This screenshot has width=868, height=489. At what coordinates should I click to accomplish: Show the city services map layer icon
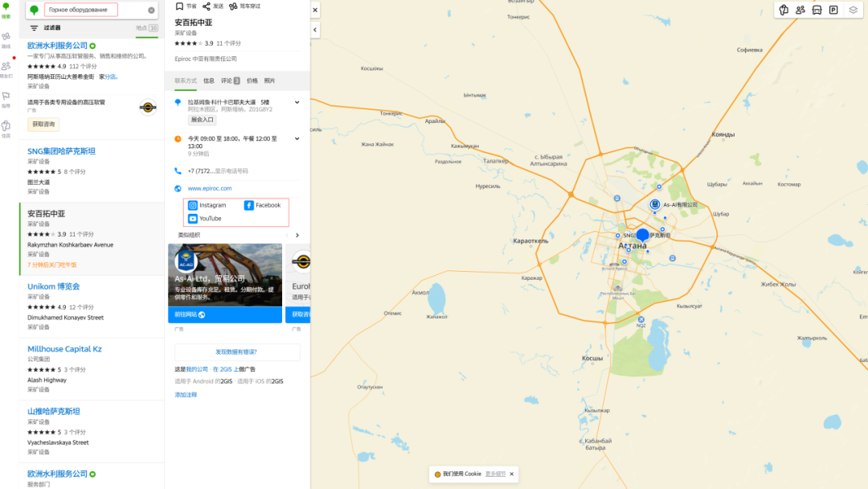784,10
